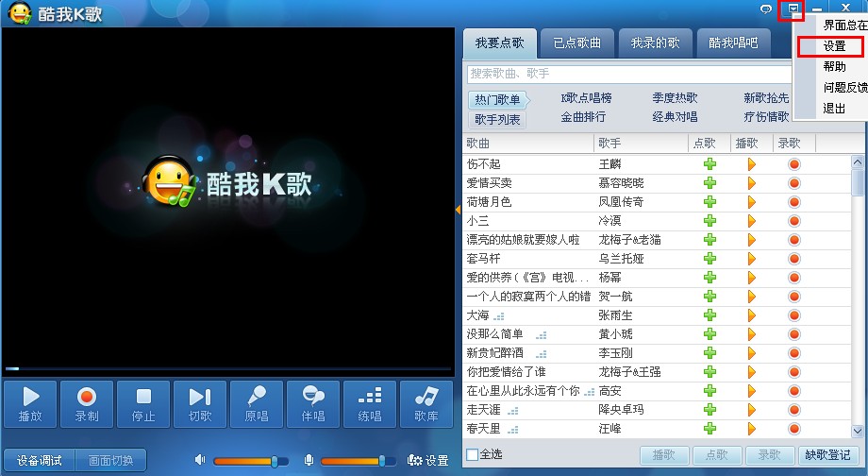Record 小三 with red circle
The image size is (868, 476).
point(794,221)
